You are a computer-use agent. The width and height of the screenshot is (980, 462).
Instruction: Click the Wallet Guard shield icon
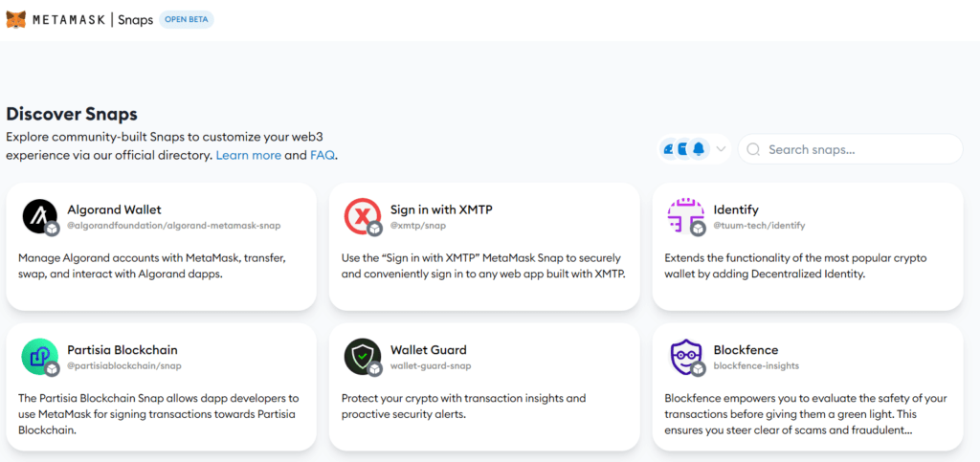click(x=363, y=357)
